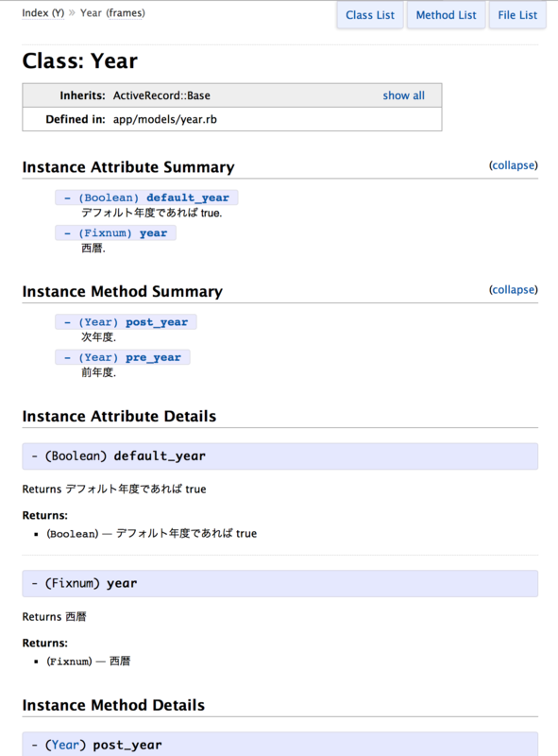Viewport: 558px width, 756px height.
Task: Open pre_year in the method summary
Action: [153, 358]
